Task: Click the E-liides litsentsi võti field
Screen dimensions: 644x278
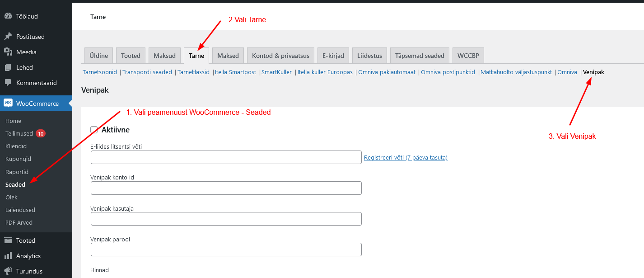Action: point(226,157)
